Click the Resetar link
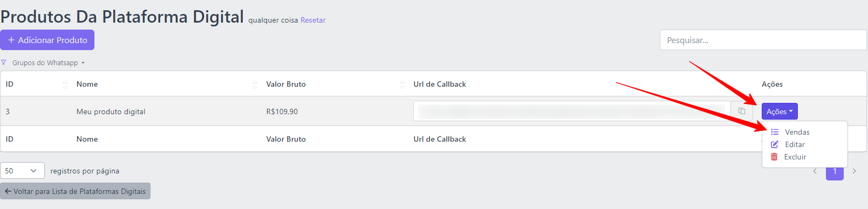 [313, 20]
